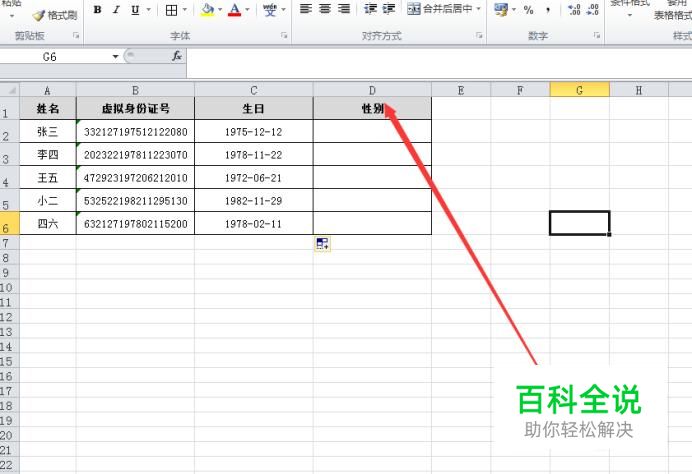692x474 pixels.
Task: Click the 虚拟身份证号 header cell
Action: point(135,108)
